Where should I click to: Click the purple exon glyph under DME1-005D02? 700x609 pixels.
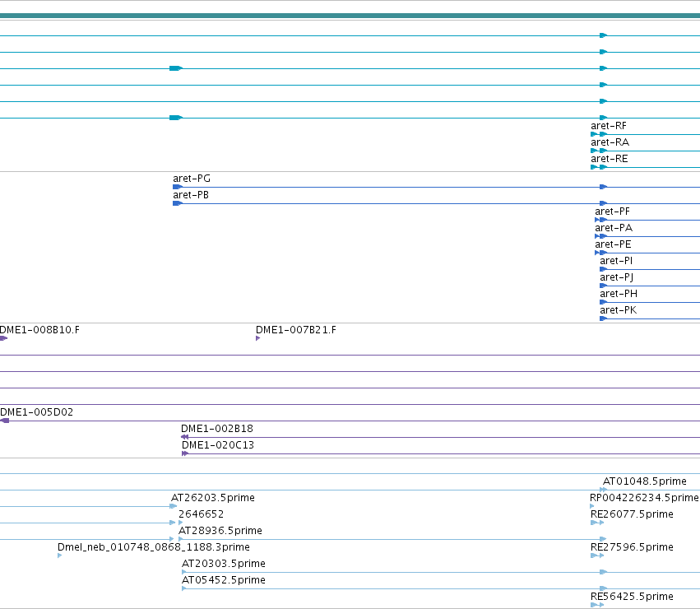coord(4,421)
